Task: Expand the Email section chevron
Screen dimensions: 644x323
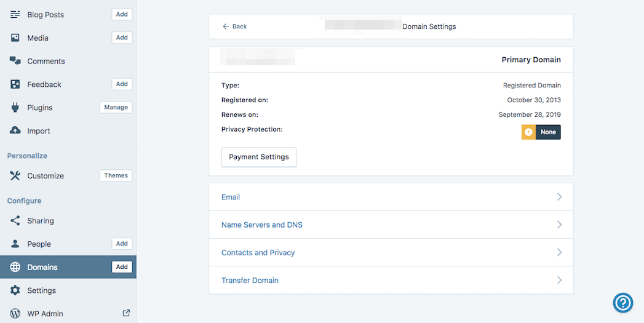Action: click(559, 197)
